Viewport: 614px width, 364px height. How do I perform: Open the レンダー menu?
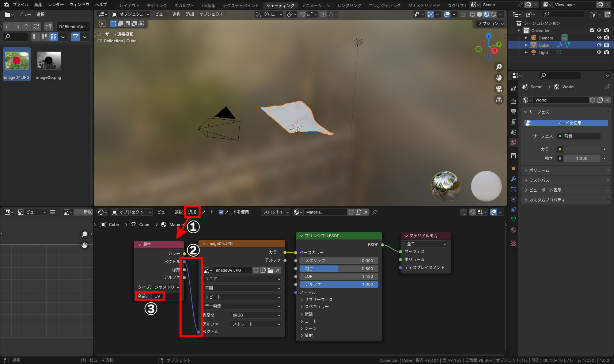click(x=56, y=5)
